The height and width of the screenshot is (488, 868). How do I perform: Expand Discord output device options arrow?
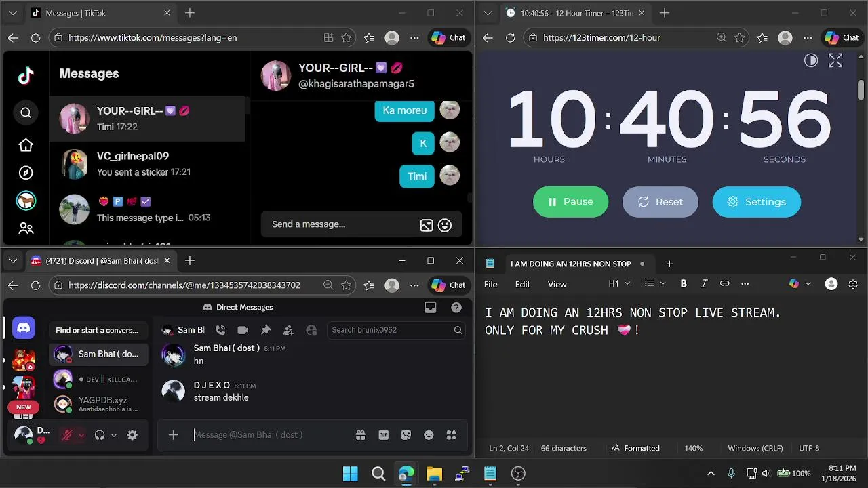(114, 435)
